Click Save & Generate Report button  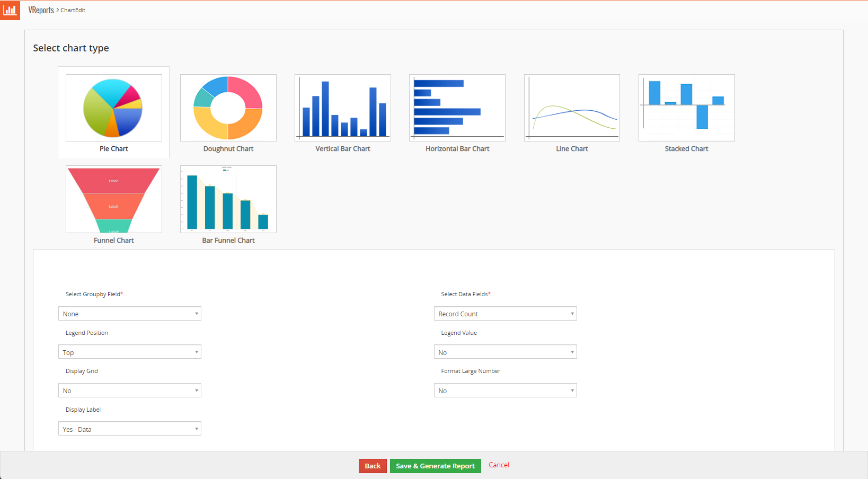tap(435, 466)
